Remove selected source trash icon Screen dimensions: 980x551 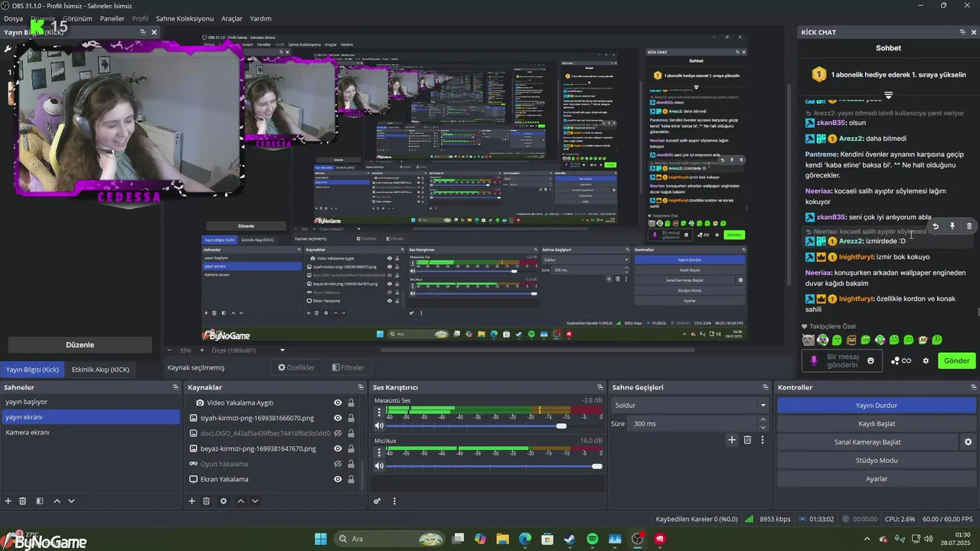207,501
